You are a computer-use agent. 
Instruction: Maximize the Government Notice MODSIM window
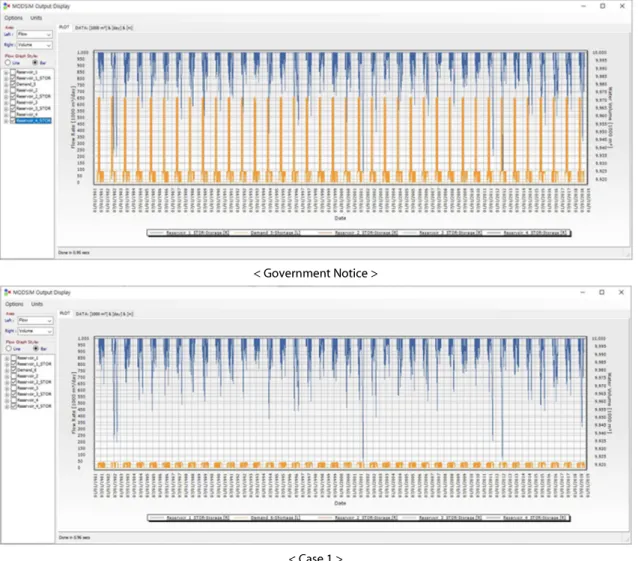[x=603, y=6]
